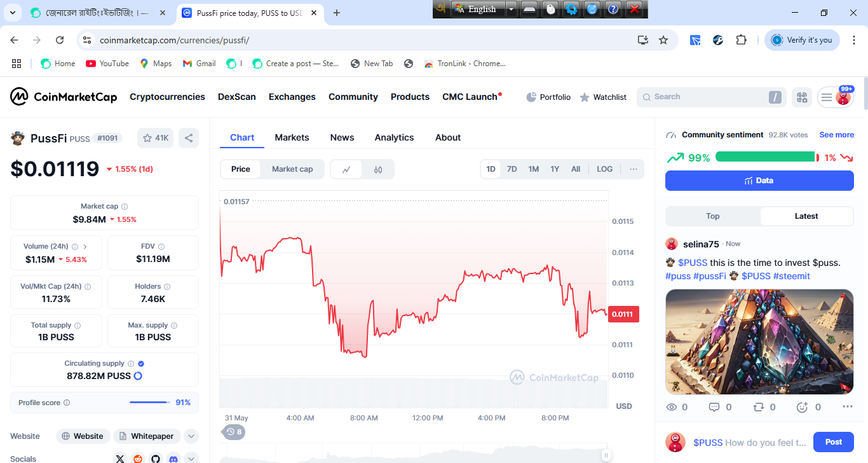Reload the CoinMarketCap page

click(x=60, y=40)
